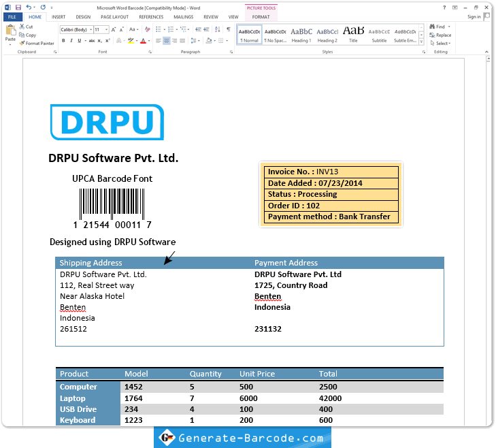Apply the red font color
The image size is (496, 448).
[143, 41]
